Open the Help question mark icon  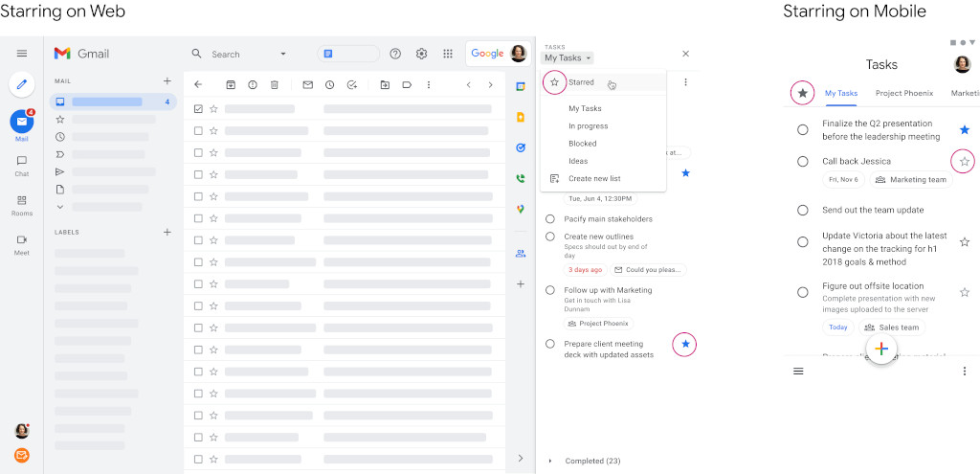(395, 54)
